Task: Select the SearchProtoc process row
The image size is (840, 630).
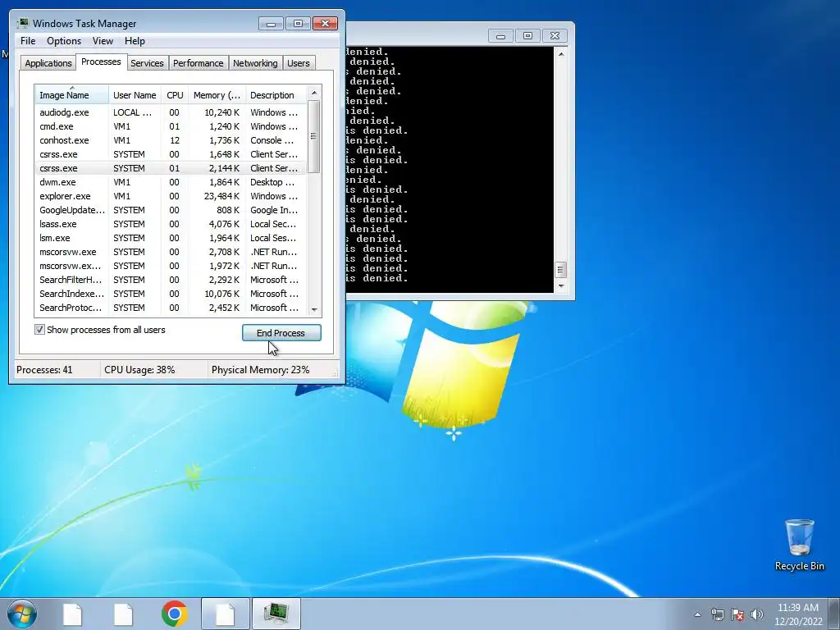Action: click(x=171, y=308)
